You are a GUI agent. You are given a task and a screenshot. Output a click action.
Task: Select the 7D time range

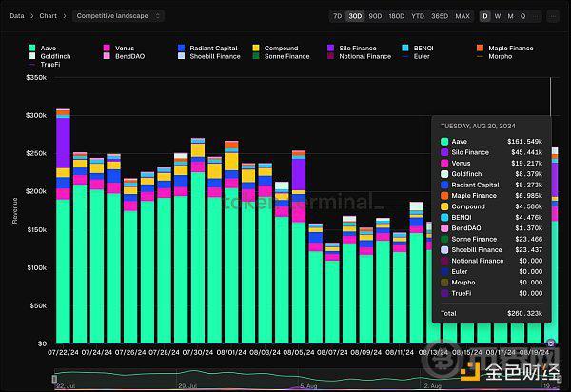click(338, 16)
